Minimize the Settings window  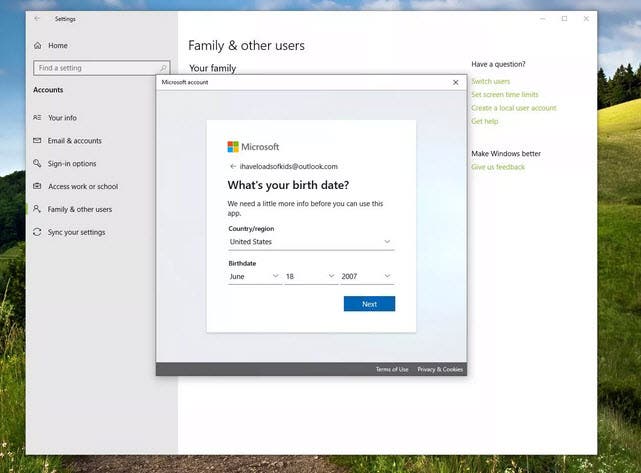click(x=543, y=19)
